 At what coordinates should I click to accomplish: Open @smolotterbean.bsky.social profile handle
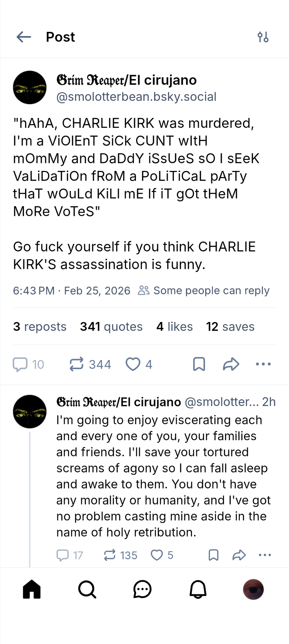(136, 97)
